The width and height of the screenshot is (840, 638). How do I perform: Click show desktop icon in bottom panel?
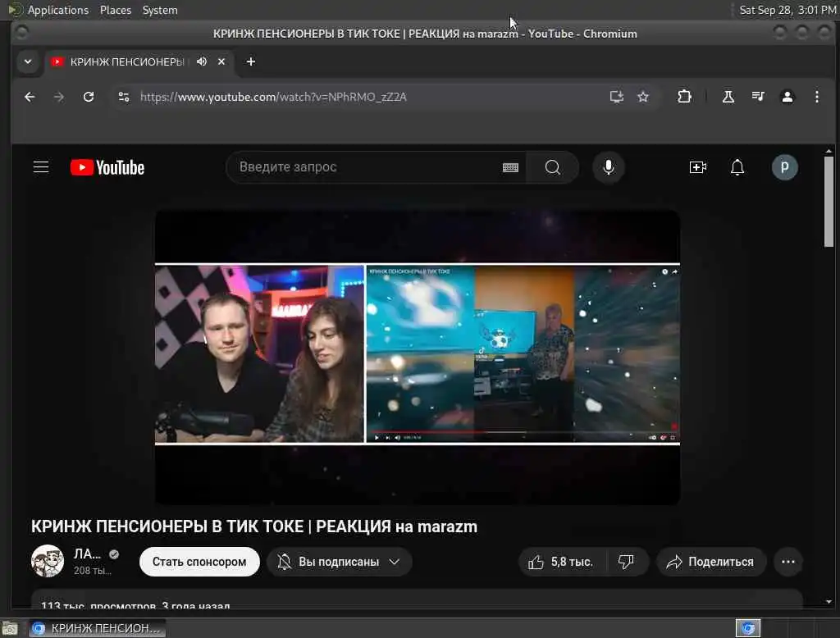(x=10, y=628)
